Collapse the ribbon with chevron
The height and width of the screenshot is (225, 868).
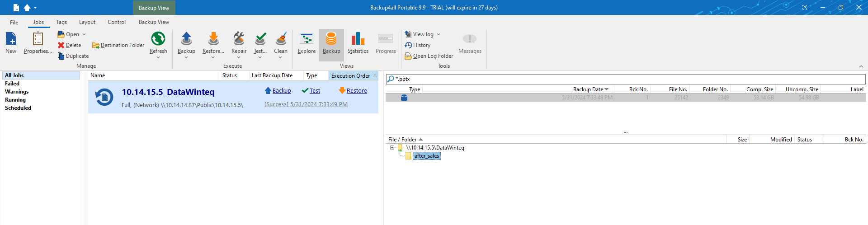tap(861, 66)
